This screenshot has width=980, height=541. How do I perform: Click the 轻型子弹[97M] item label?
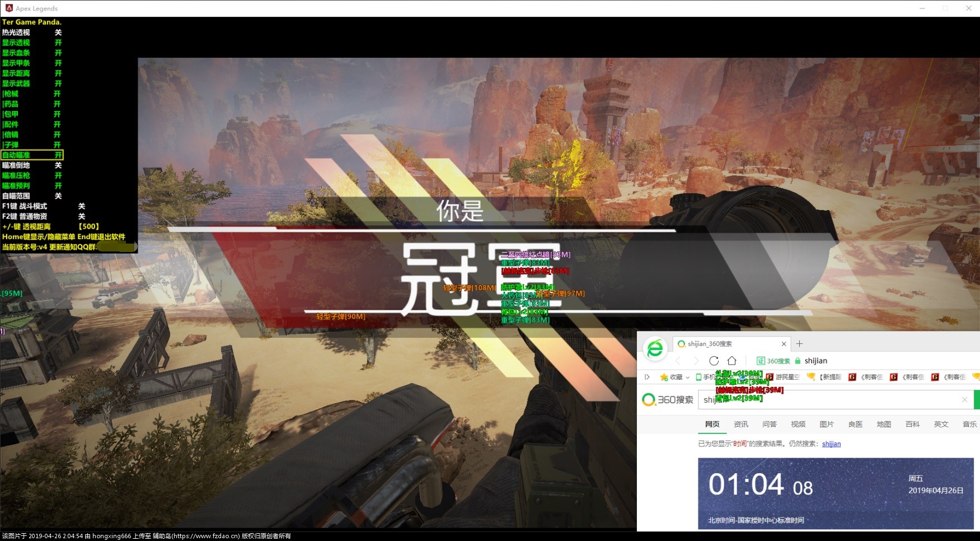tap(560, 293)
